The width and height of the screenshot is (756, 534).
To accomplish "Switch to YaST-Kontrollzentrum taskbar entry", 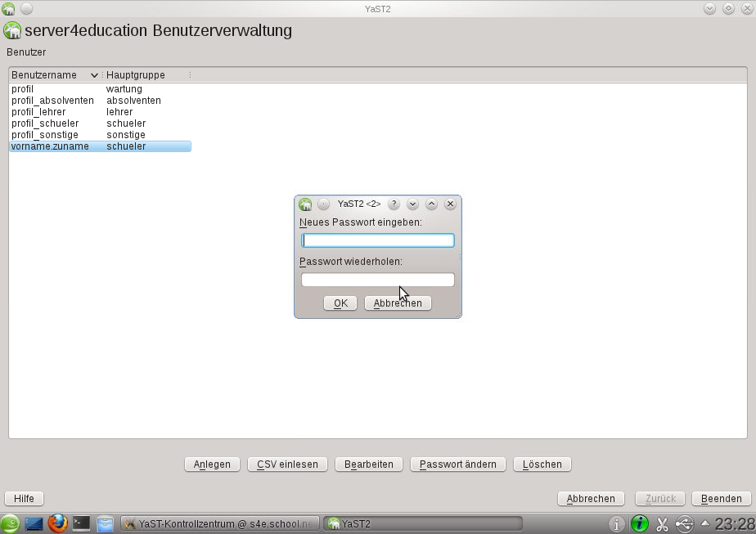I will click(219, 524).
